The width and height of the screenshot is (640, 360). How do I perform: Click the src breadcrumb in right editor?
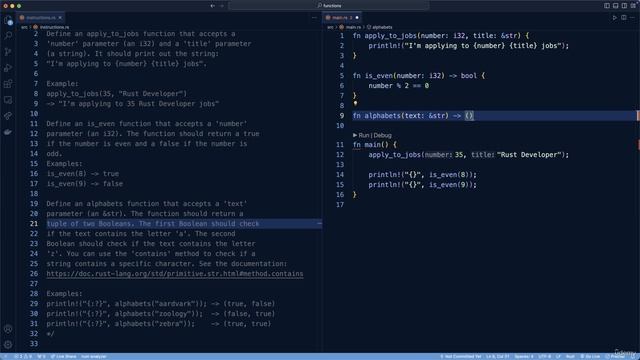pos(330,27)
